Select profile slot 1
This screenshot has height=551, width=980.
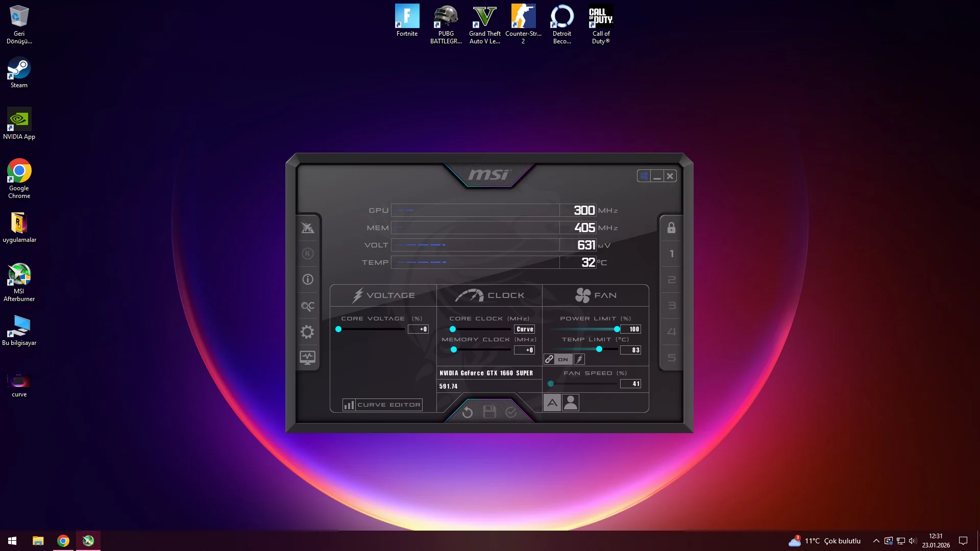point(671,254)
